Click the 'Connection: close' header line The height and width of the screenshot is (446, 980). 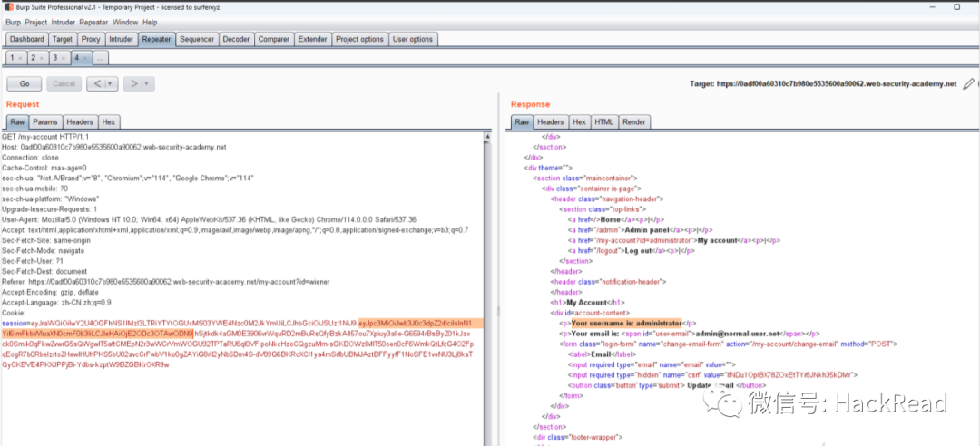tap(30, 158)
